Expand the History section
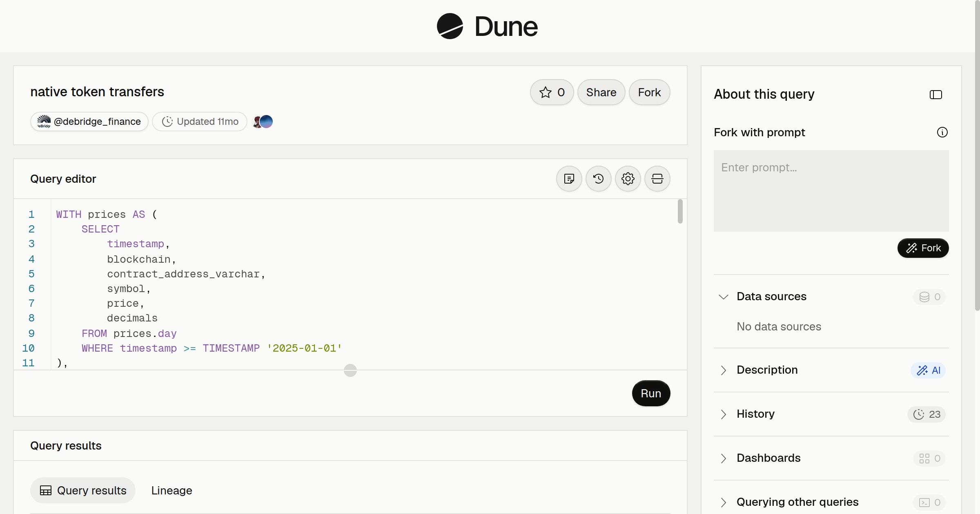Screen dimensions: 980x514 723,414
